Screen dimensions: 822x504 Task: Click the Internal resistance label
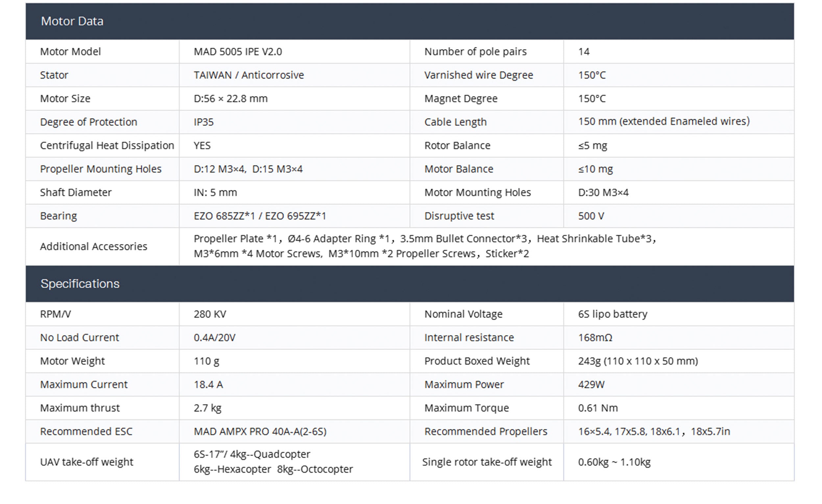coord(469,338)
